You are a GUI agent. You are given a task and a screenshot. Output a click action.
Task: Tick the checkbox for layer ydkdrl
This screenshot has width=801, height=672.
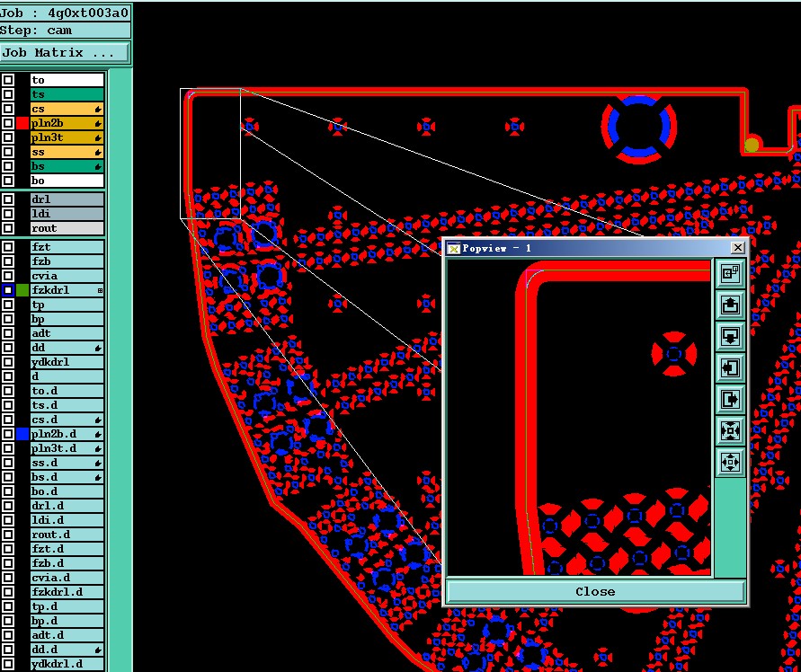pos(8,362)
